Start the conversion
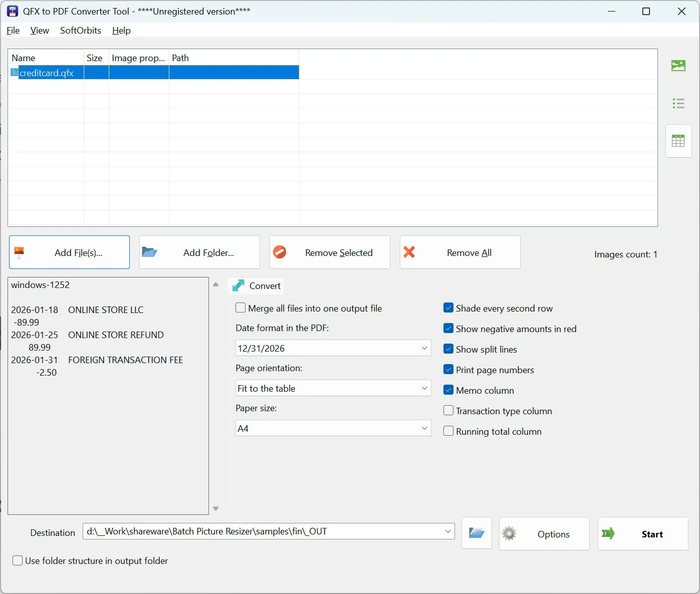This screenshot has width=700, height=594. click(x=643, y=534)
